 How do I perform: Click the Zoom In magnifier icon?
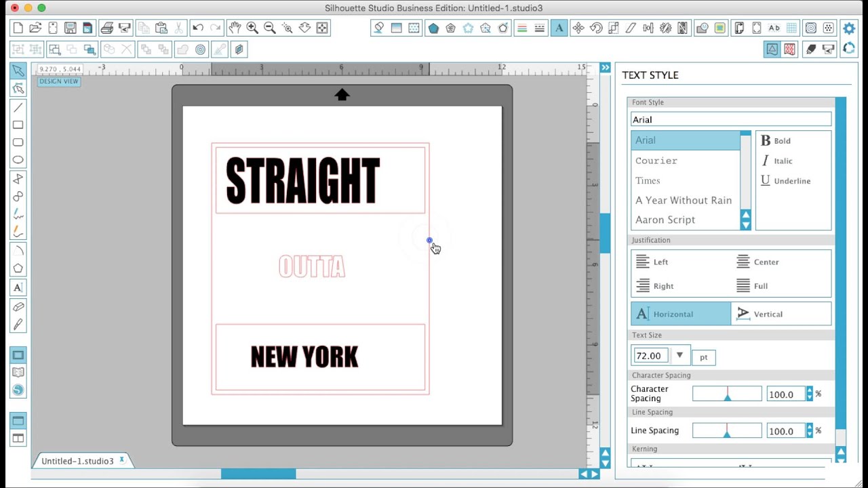tap(252, 28)
